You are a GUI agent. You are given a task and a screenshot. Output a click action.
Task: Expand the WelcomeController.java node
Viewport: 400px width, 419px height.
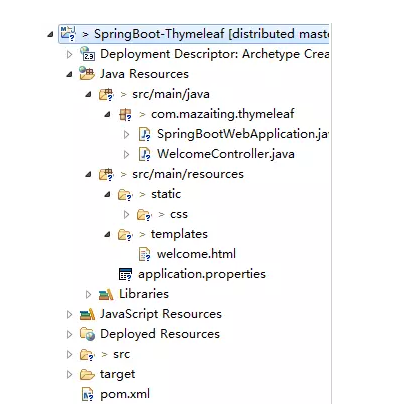(x=127, y=154)
